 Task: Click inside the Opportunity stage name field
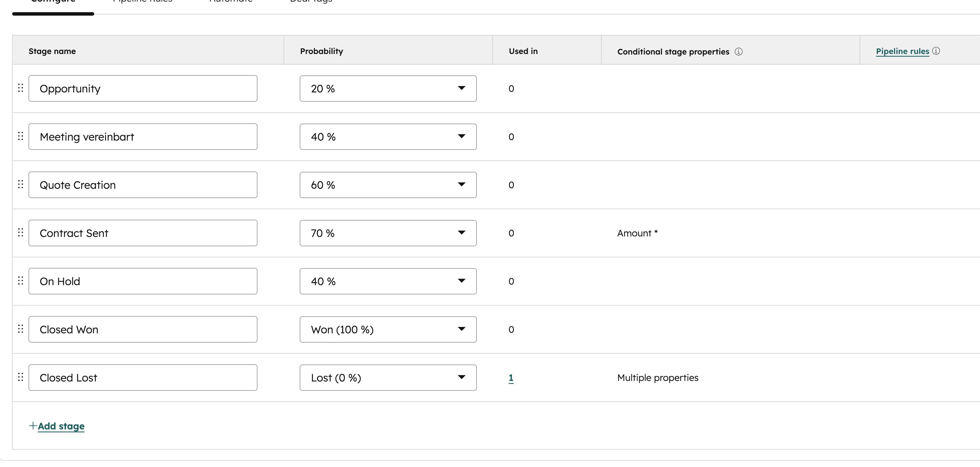143,88
